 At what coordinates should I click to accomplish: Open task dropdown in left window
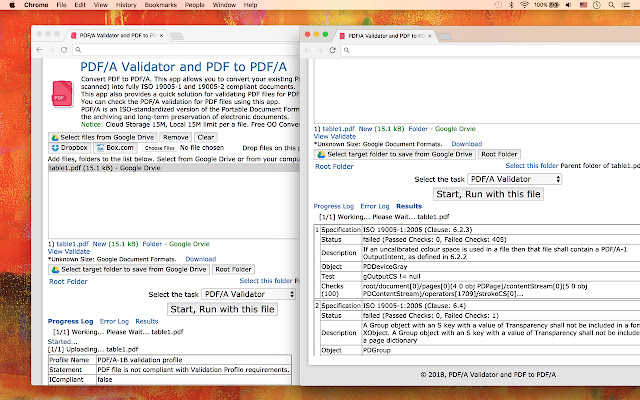point(248,294)
